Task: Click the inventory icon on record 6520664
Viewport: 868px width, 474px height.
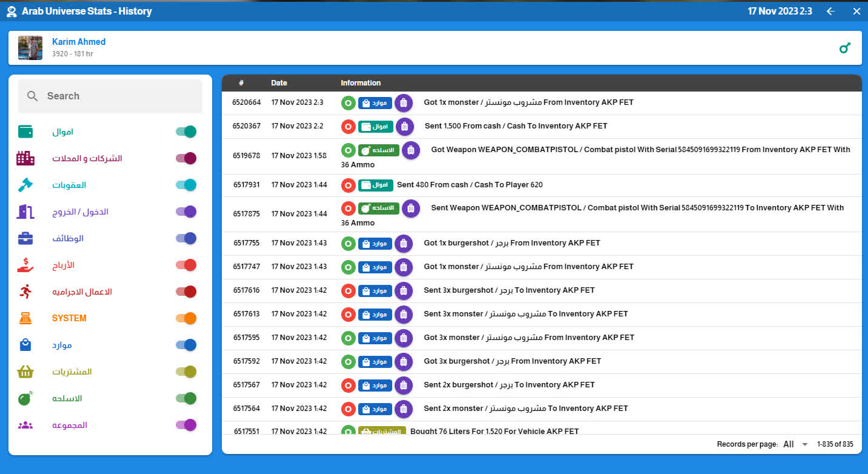Action: [x=404, y=103]
